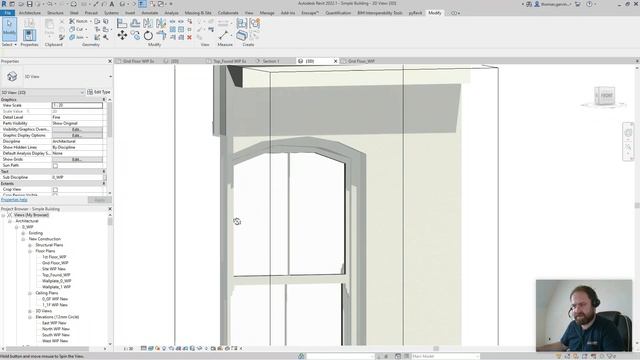Switch to the Top_Found WIP view tab

click(229, 61)
